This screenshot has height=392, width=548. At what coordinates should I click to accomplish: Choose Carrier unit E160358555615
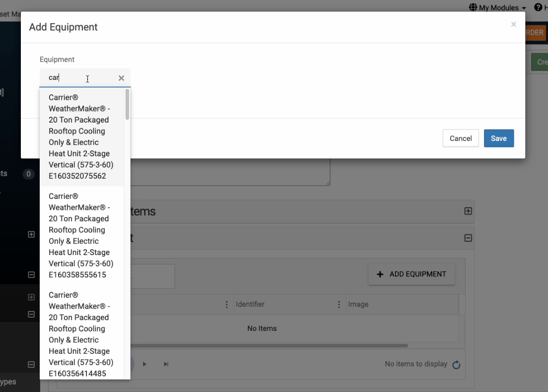click(81, 235)
